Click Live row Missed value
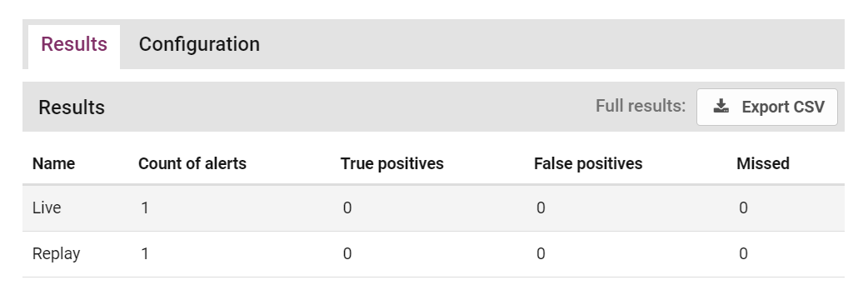This screenshot has width=868, height=305. (743, 208)
